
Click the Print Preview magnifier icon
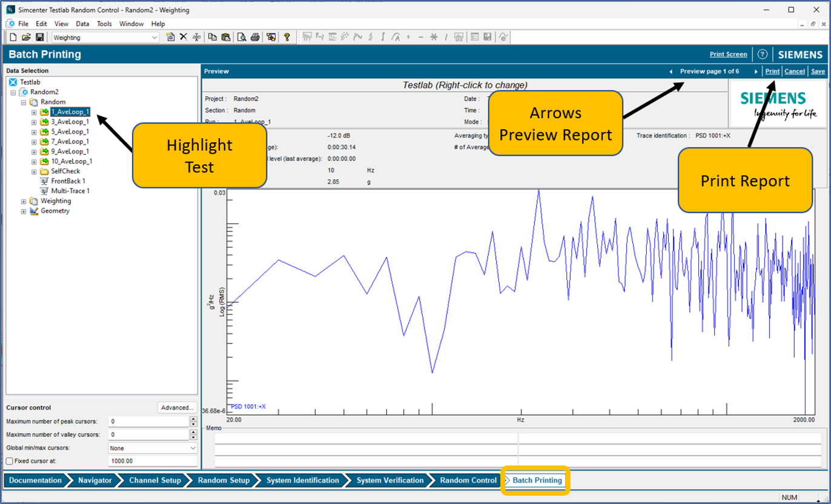(242, 38)
